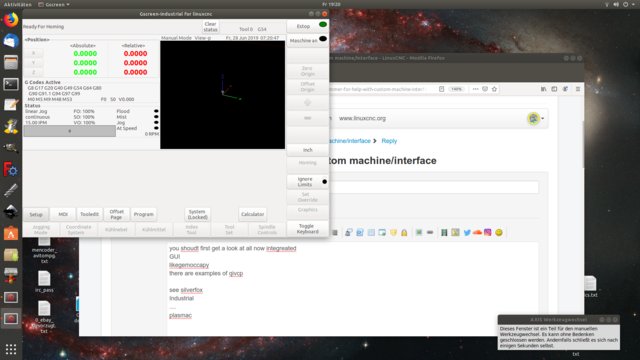Open the Setup tab
Screen dimensions: 640x360
click(x=36, y=214)
